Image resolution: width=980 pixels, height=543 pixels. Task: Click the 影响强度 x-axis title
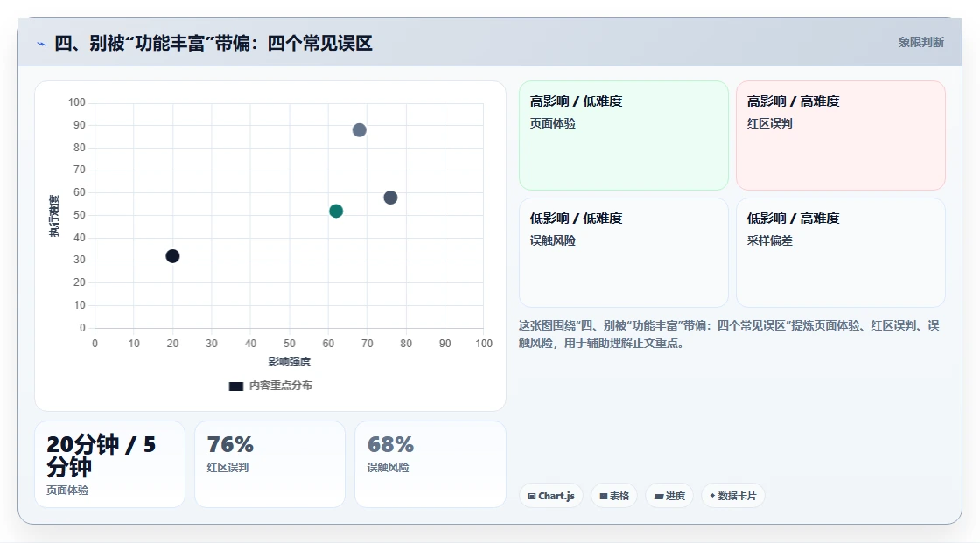pyautogui.click(x=290, y=362)
